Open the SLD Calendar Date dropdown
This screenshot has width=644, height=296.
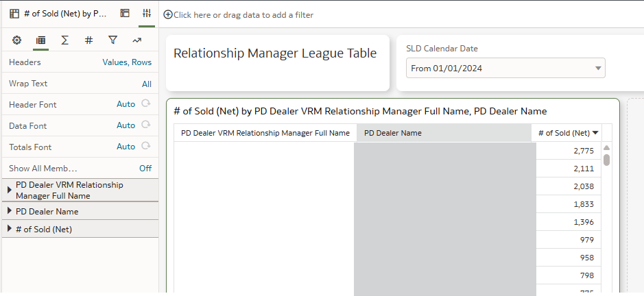click(x=505, y=68)
